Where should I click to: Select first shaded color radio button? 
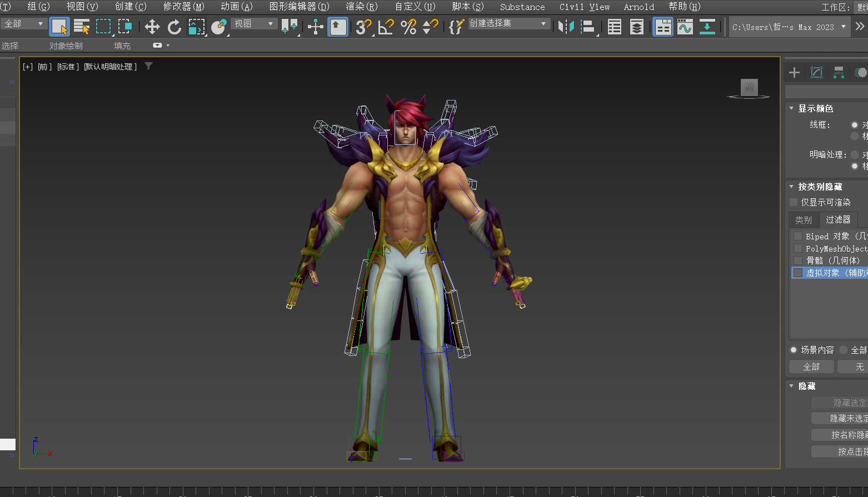[x=855, y=155]
